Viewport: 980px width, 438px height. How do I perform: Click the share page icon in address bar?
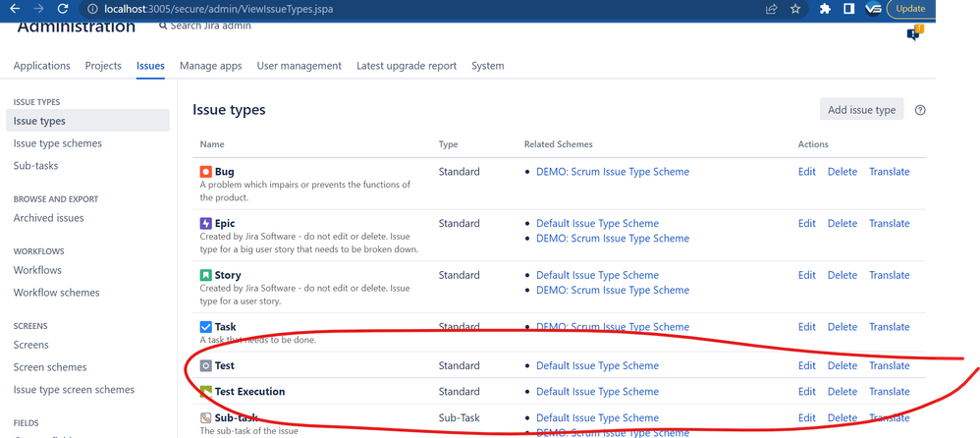771,9
